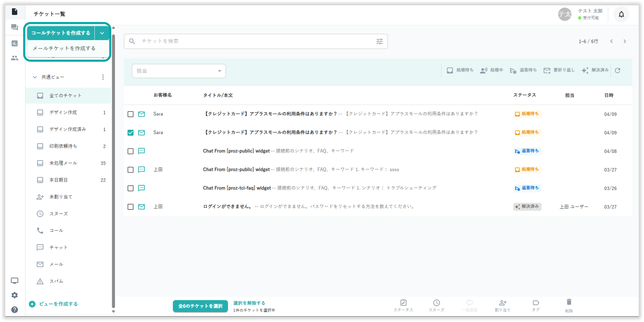Open the 未処理メール view
The image size is (644, 322).
[63, 163]
